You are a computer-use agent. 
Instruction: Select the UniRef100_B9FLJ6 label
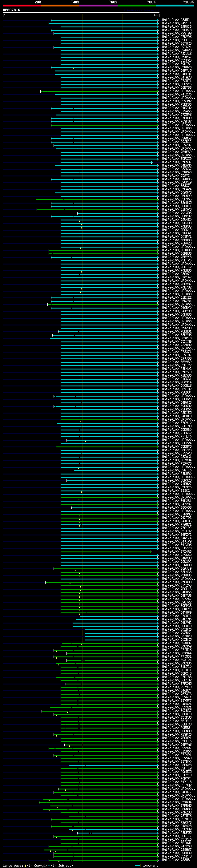(176, 40)
